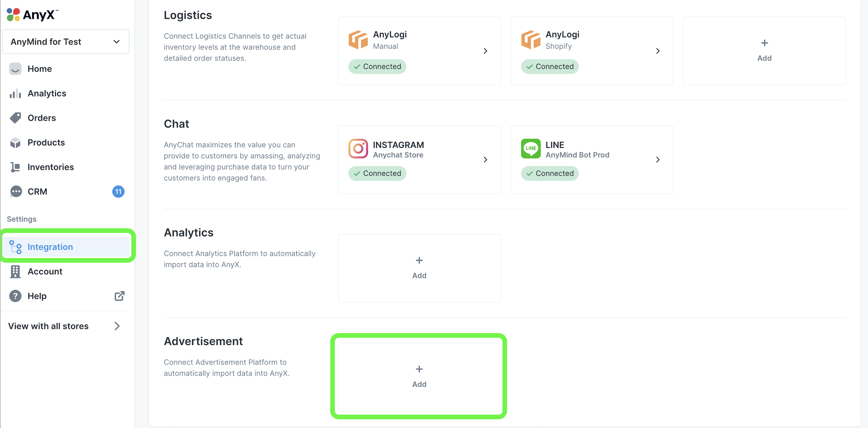The width and height of the screenshot is (868, 428).
Task: Click the AnyX logo icon
Action: click(x=13, y=15)
